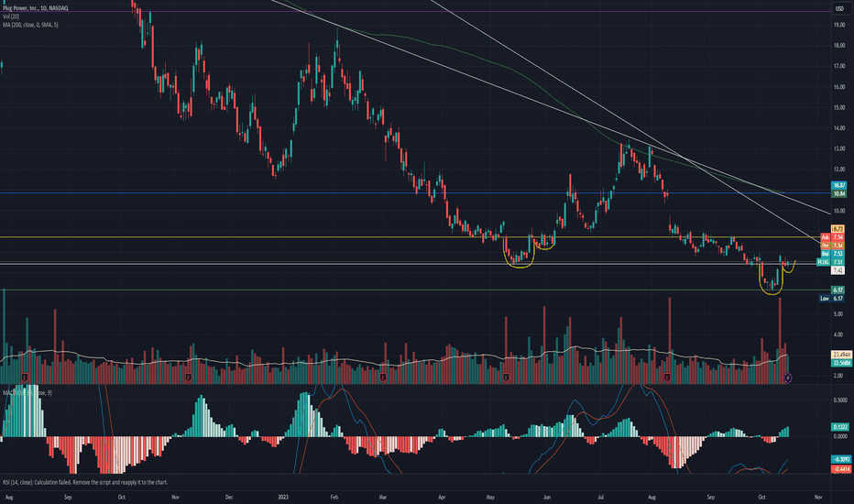Viewport: 854px width, 504px height.
Task: Click the RSI calculation failed message
Action: [x=85, y=482]
